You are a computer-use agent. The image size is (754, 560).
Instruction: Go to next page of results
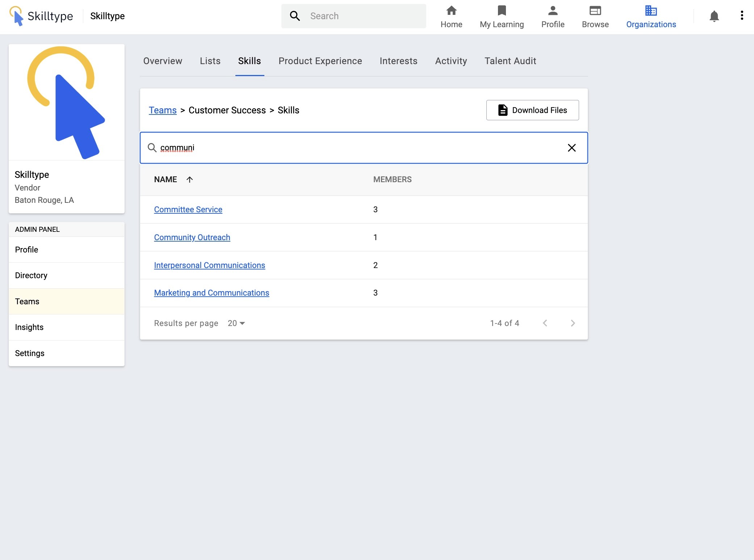pyautogui.click(x=573, y=323)
